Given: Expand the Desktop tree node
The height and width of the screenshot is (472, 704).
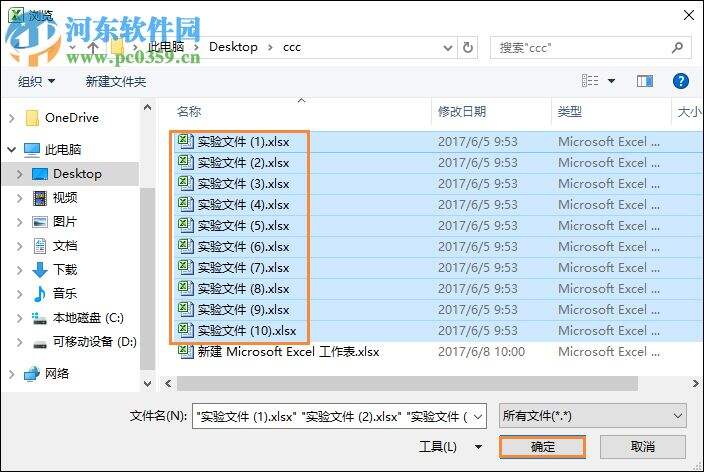Looking at the screenshot, I should [x=20, y=174].
